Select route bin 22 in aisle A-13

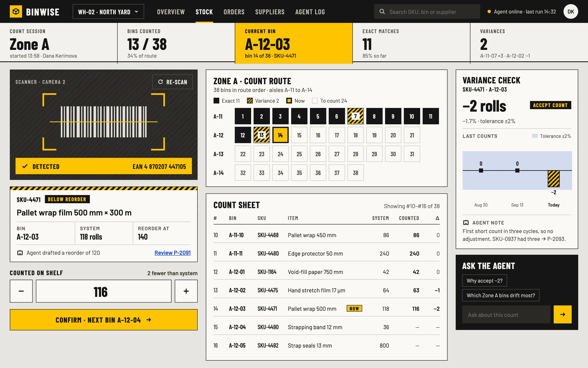(x=243, y=154)
